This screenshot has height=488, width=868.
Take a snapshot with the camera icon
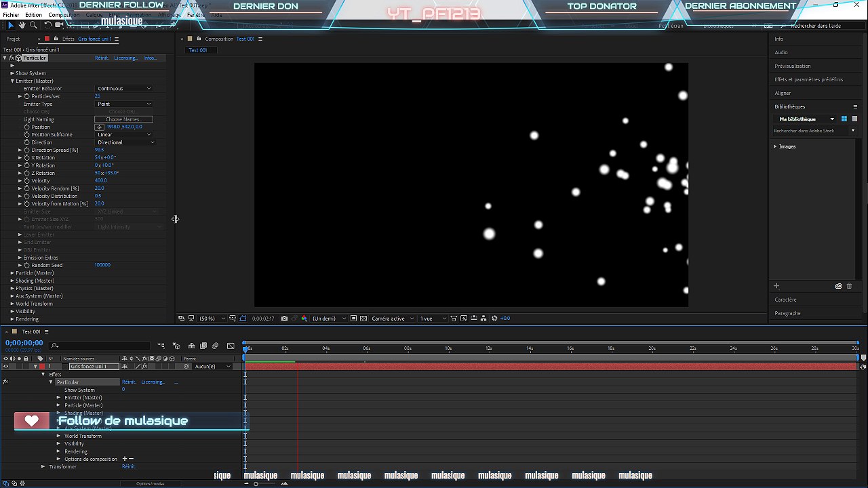point(284,319)
